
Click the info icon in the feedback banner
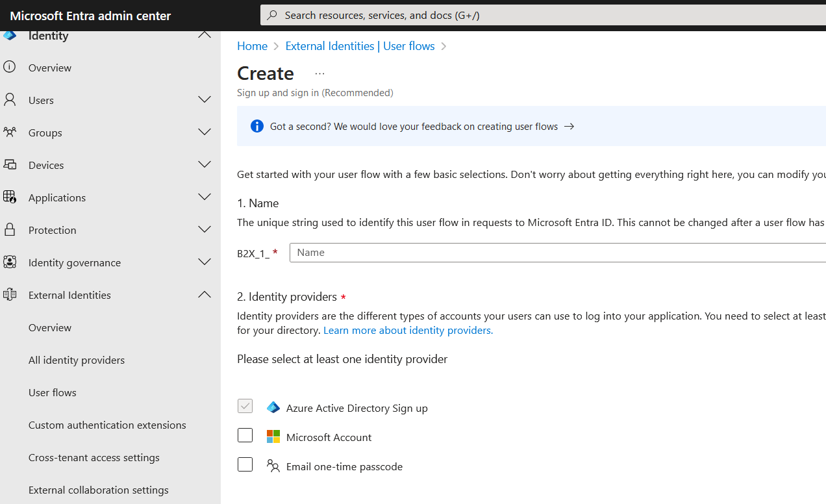coord(257,126)
